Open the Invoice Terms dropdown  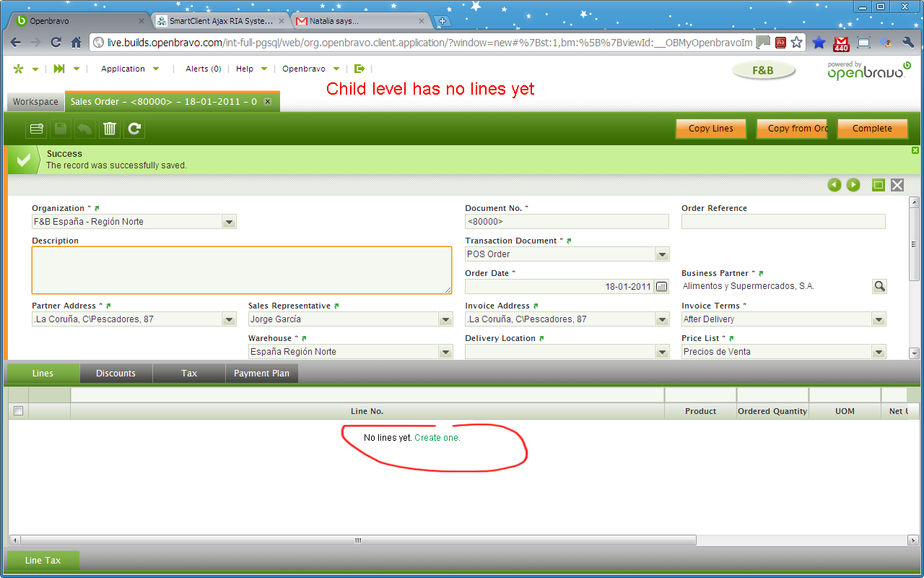pos(879,319)
